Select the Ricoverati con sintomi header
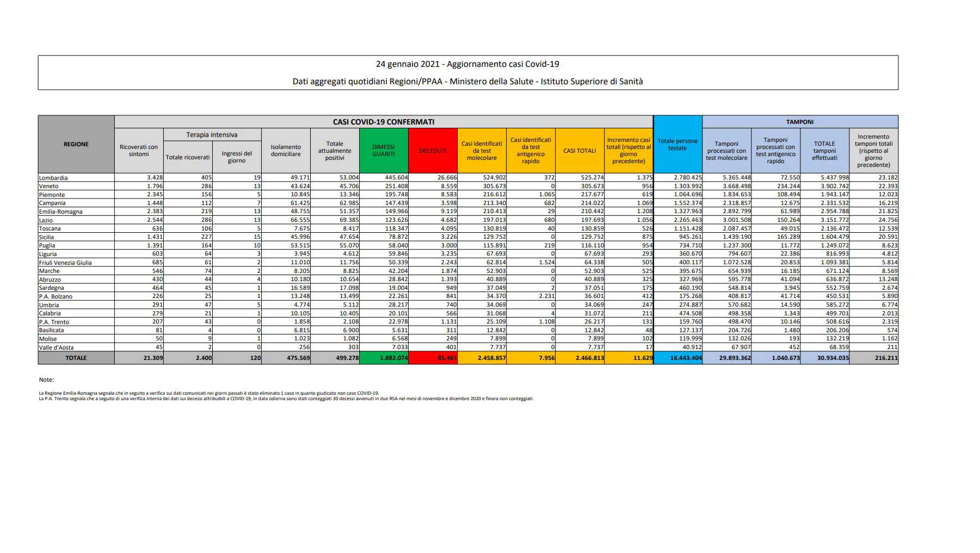Viewport: 980px width, 553px height. [x=139, y=151]
